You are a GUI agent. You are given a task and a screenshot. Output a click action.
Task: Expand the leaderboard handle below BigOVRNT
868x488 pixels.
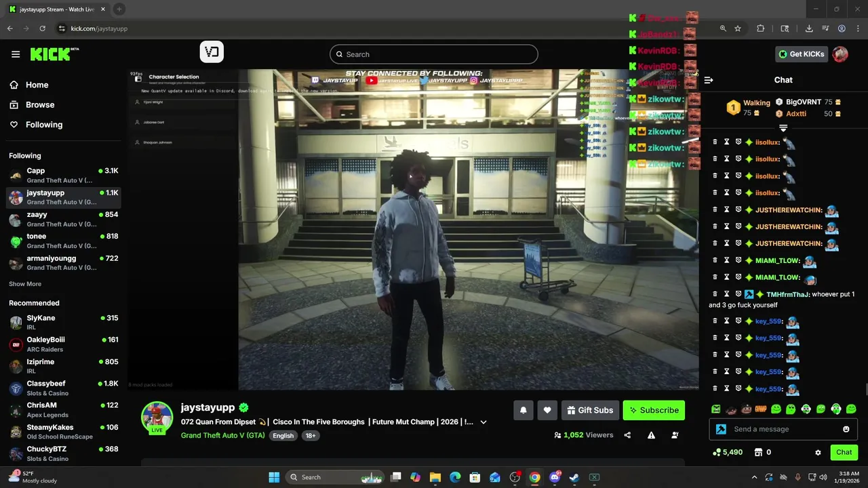click(783, 128)
